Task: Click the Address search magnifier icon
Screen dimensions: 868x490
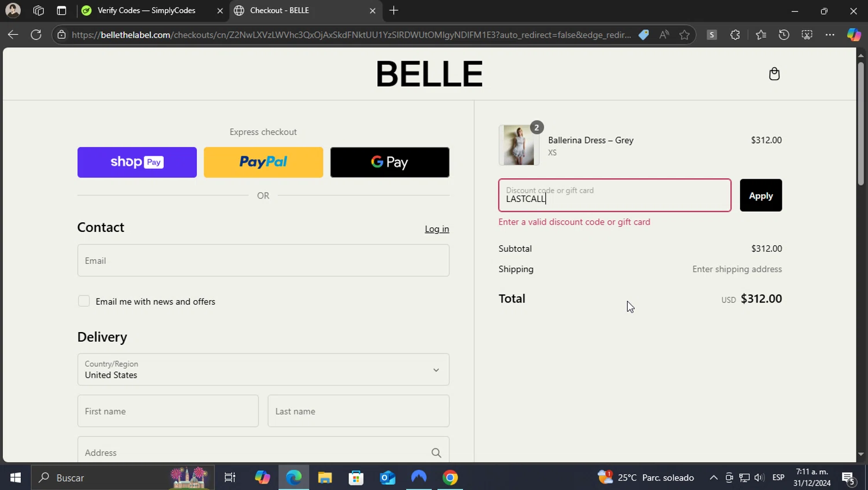Action: (436, 453)
